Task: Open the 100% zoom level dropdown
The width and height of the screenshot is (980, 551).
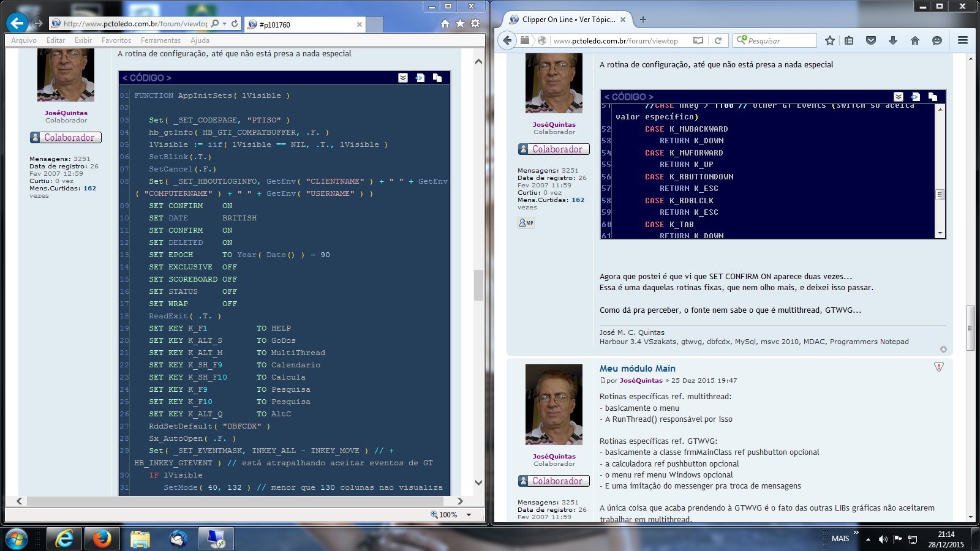Action: point(469,515)
